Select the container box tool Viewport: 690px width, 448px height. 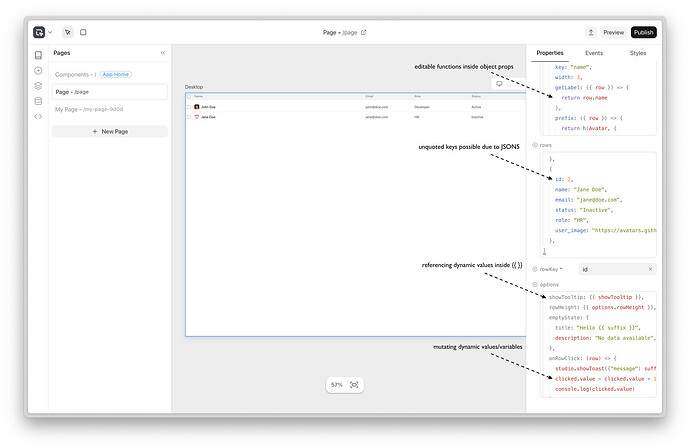(83, 32)
